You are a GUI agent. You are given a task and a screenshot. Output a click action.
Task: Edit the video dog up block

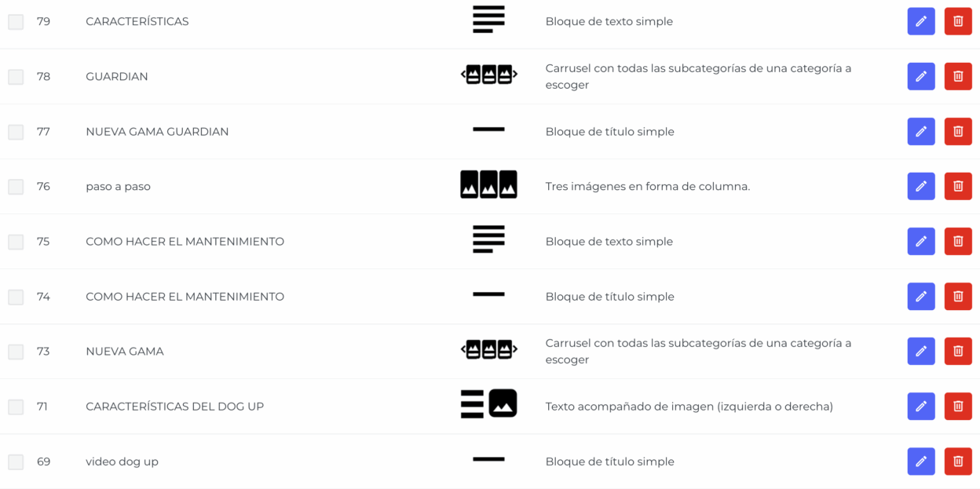[921, 461]
